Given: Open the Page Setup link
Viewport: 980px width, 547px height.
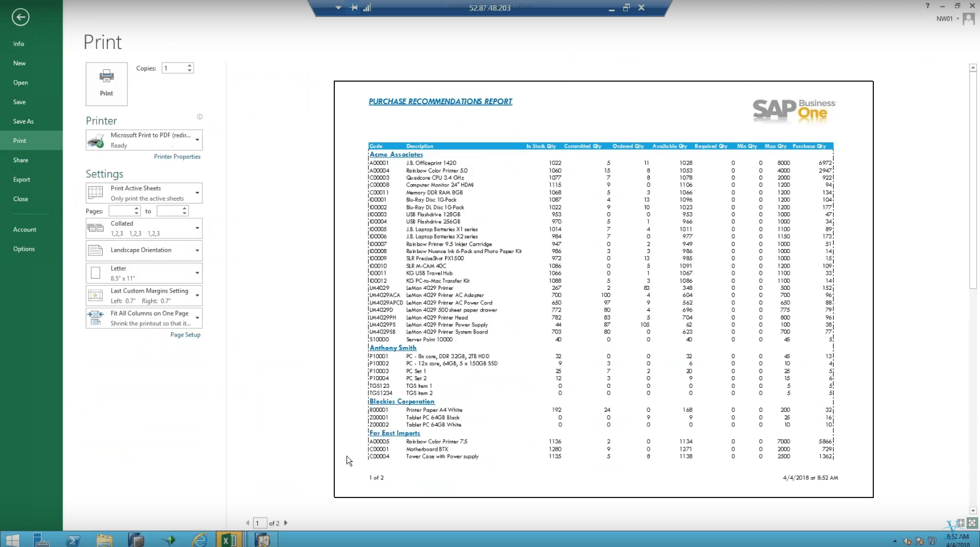Looking at the screenshot, I should click(x=185, y=335).
